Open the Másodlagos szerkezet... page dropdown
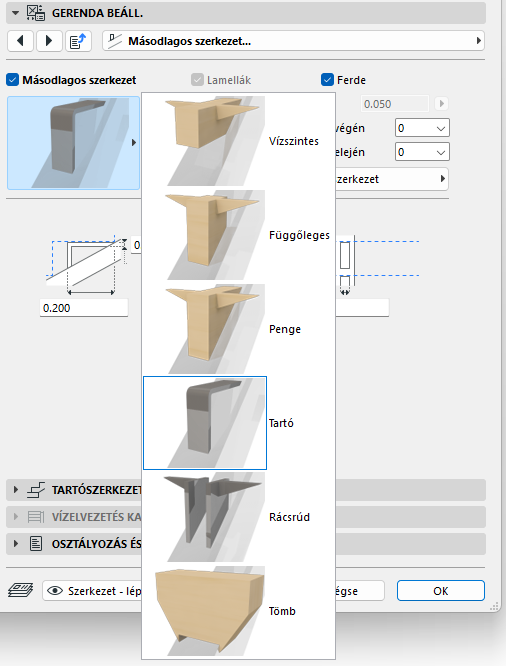The height and width of the screenshot is (666, 506). (293, 41)
